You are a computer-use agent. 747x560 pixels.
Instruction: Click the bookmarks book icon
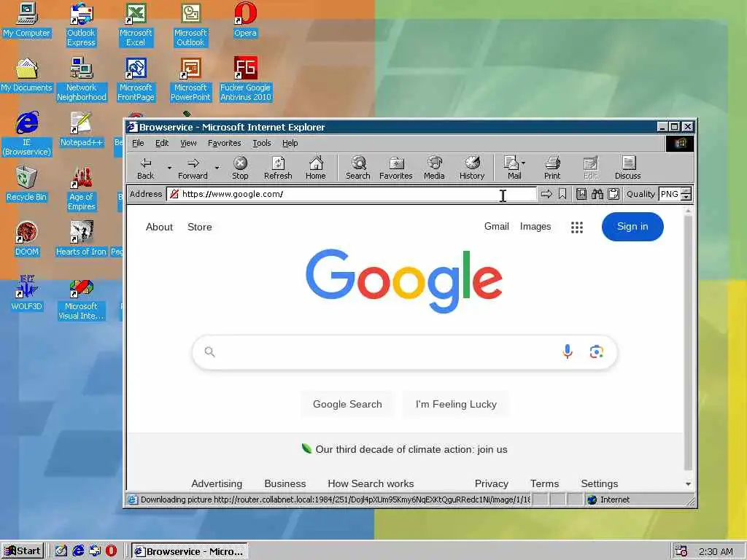pos(581,194)
